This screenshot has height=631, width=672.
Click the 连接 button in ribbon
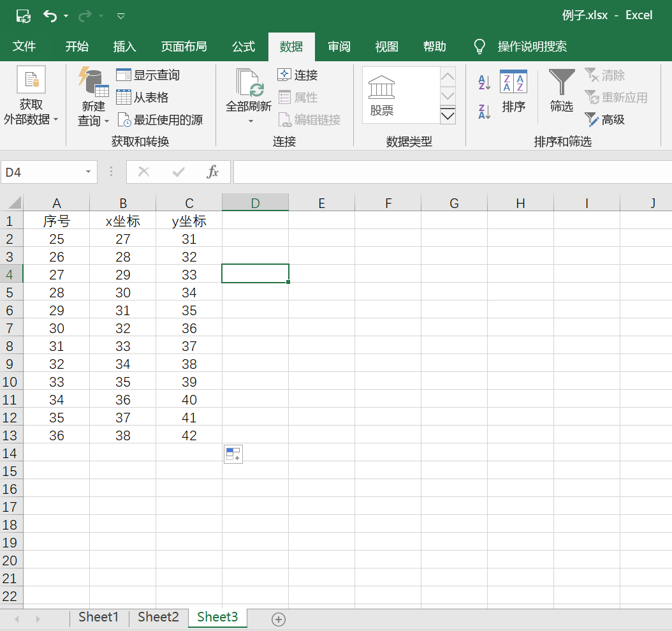[298, 75]
